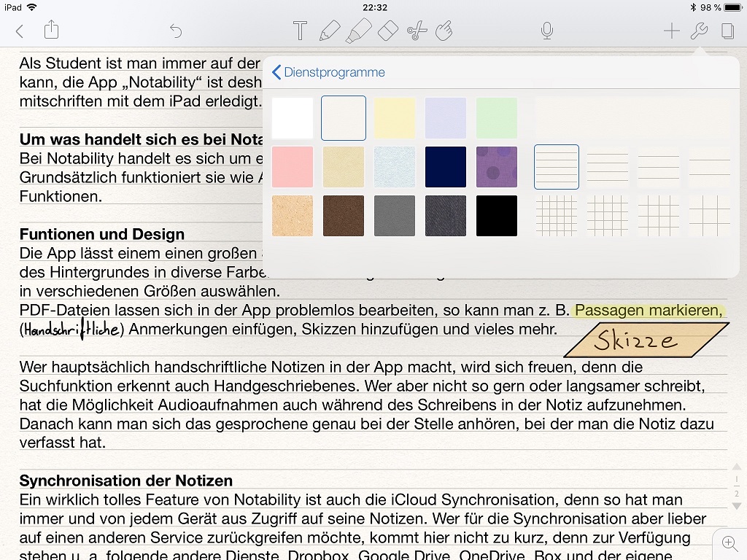The height and width of the screenshot is (560, 747).
Task: Tap the Bluetooth status icon
Action: 693,7
